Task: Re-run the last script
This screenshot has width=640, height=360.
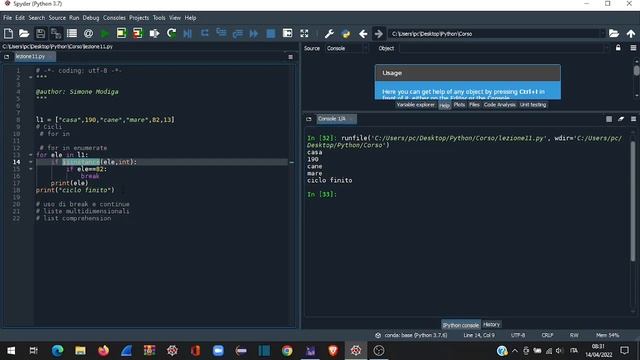Action: [171, 33]
